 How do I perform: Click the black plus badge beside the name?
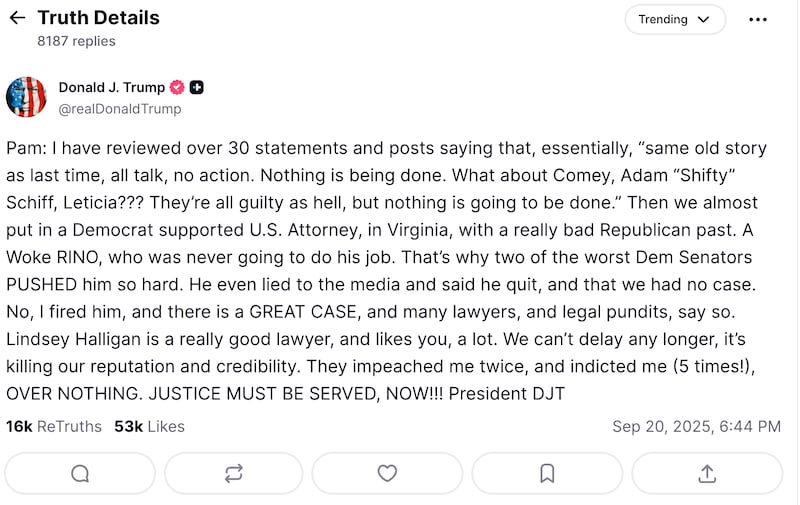(x=197, y=88)
